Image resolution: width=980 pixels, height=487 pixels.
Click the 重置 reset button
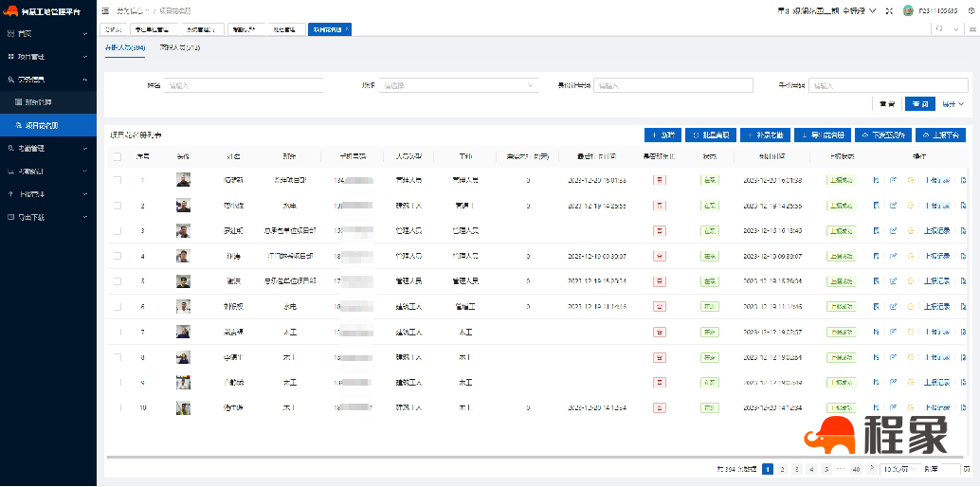click(x=887, y=104)
